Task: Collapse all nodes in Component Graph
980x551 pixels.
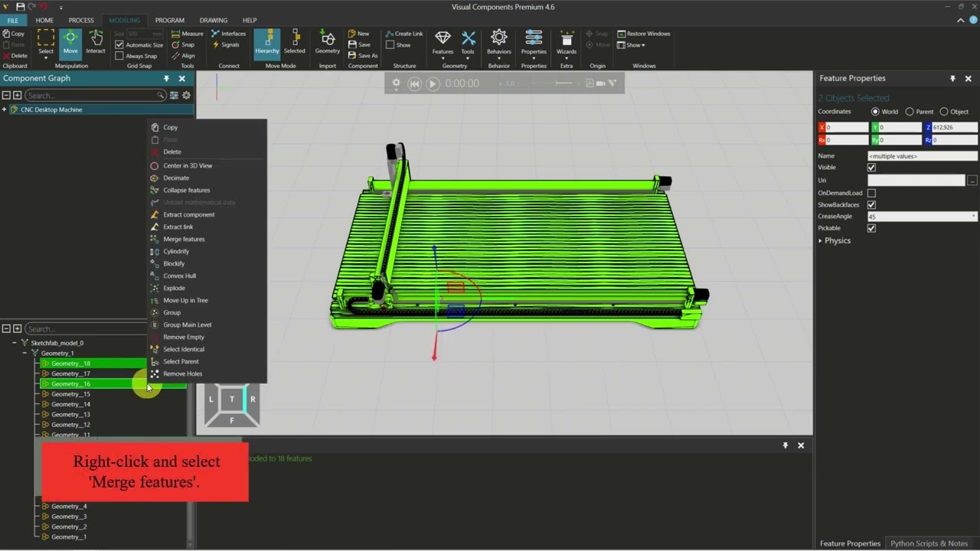Action: [6, 96]
